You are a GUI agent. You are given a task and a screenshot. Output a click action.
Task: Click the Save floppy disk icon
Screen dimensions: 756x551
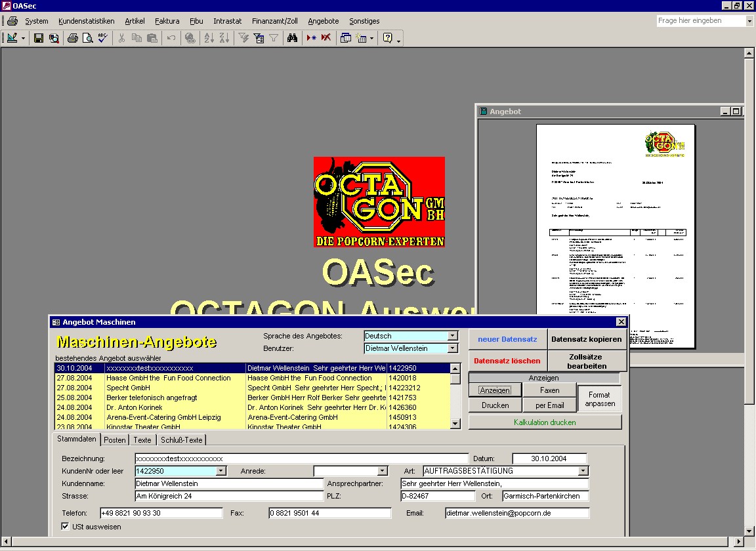[39, 38]
